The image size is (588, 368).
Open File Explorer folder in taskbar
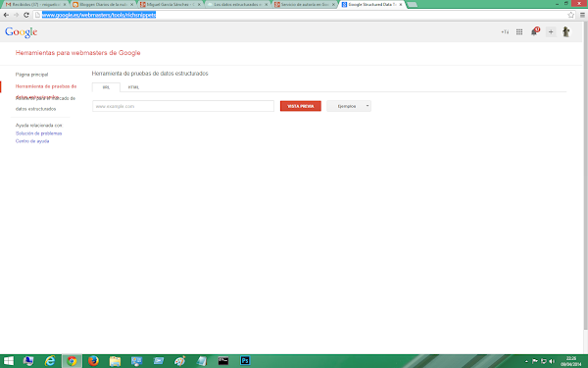click(115, 361)
